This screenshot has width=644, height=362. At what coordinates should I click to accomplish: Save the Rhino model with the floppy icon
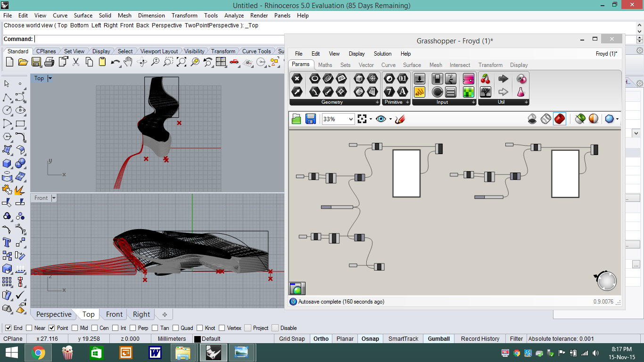coord(36,62)
